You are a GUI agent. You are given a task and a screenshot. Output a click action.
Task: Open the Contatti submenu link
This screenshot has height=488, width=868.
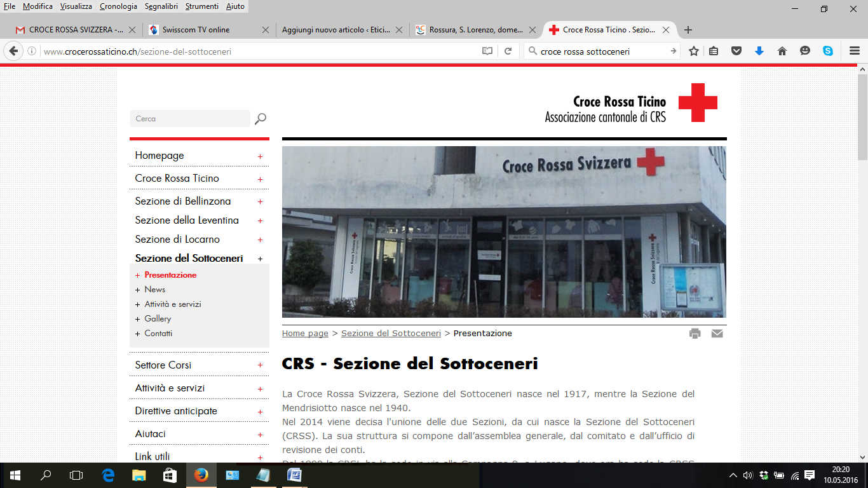158,334
